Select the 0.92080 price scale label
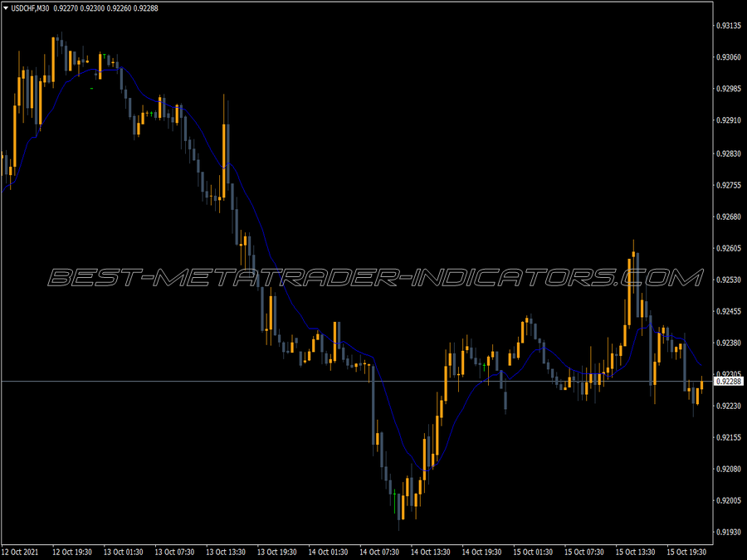The height and width of the screenshot is (560, 747). 729,469
